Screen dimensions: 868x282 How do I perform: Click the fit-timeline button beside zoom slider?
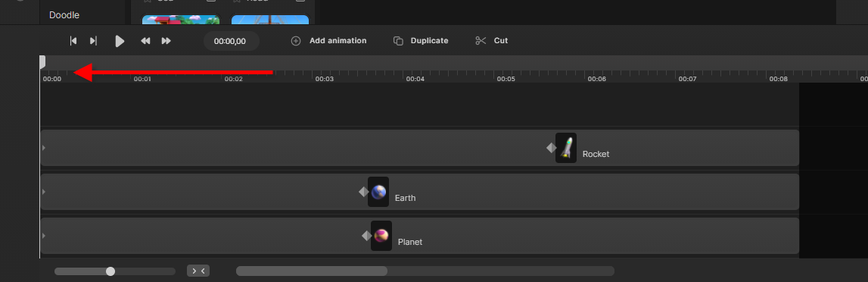[x=198, y=271]
